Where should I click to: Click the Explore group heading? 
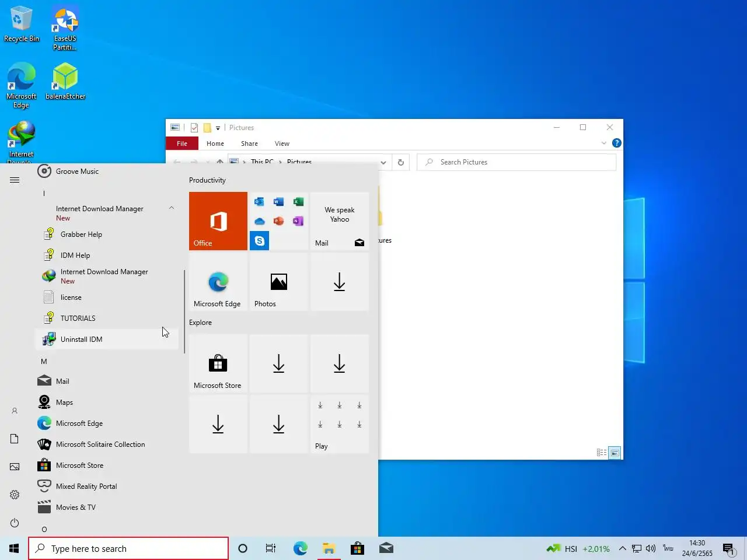[200, 323]
